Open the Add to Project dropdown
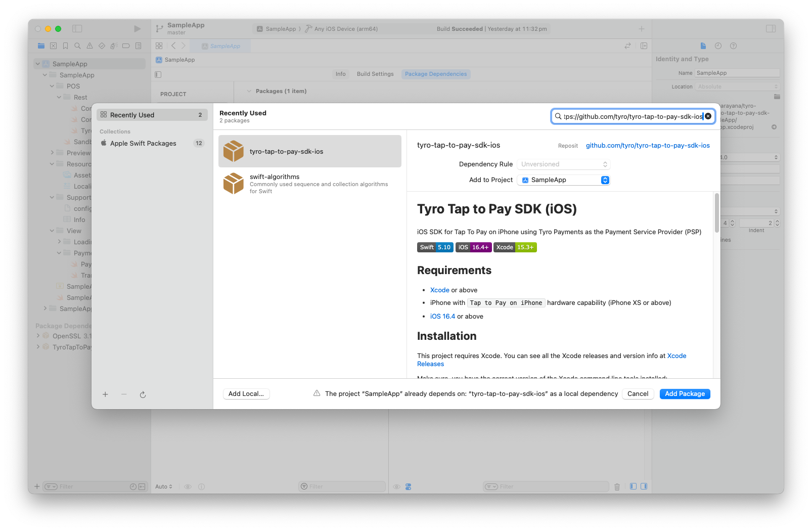812x531 pixels. click(564, 180)
